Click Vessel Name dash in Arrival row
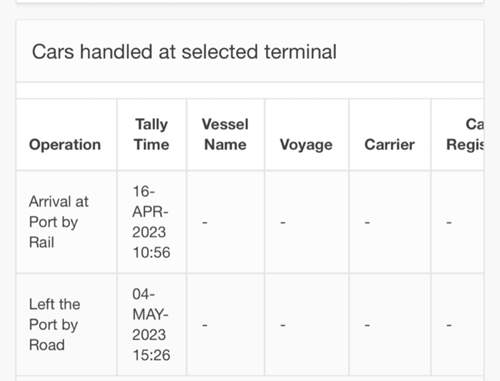The width and height of the screenshot is (500, 381). click(x=205, y=222)
